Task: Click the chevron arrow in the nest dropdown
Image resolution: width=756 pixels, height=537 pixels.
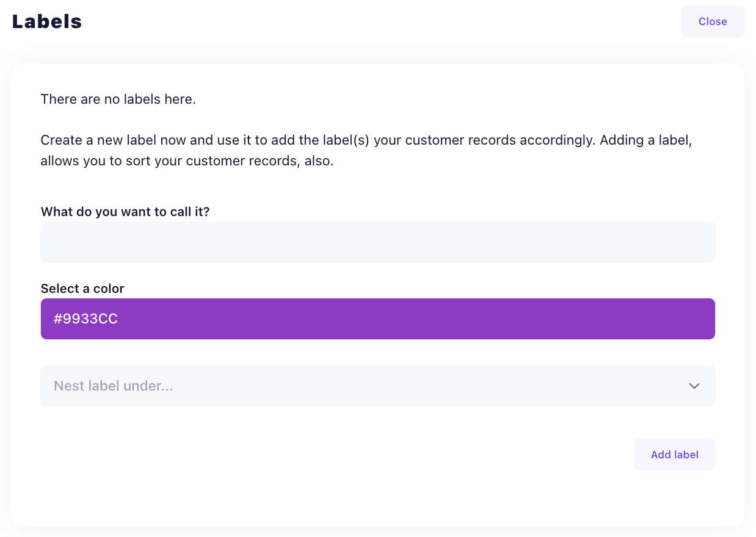Action: (x=694, y=386)
